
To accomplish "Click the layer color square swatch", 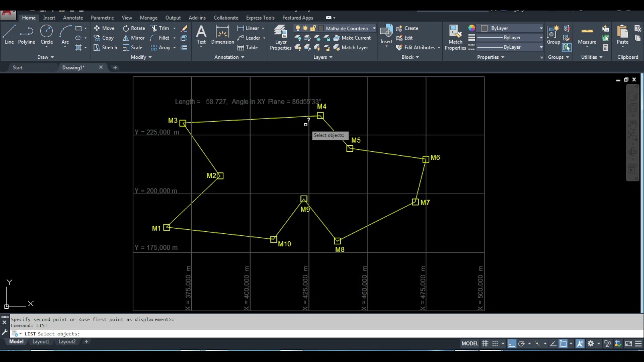I will click(321, 28).
